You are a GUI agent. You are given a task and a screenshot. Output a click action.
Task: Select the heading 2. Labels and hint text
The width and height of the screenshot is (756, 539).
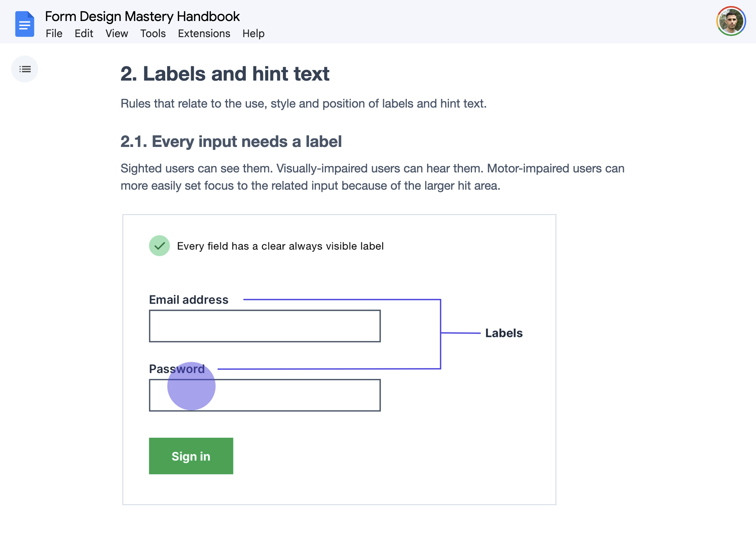tap(225, 74)
